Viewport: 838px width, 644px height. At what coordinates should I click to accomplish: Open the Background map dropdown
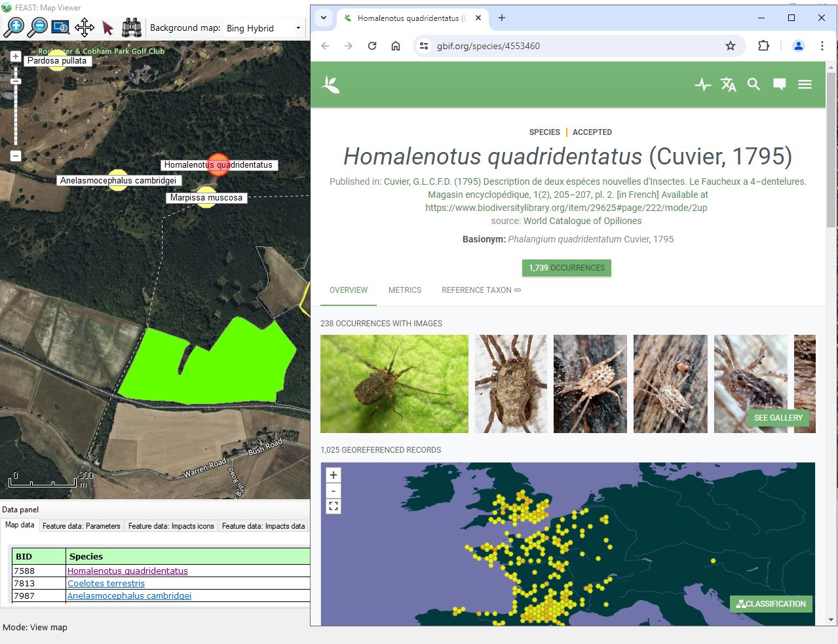tap(263, 28)
